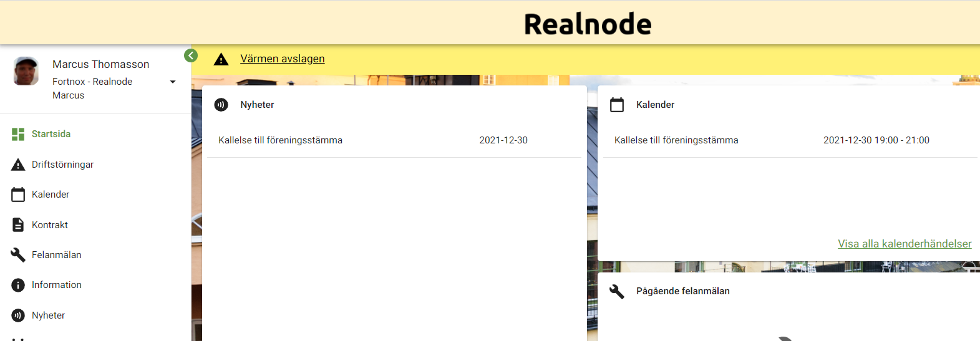980x341 pixels.
Task: Click event time 2021-12-30 19:00 - 21:00
Action: [x=876, y=140]
